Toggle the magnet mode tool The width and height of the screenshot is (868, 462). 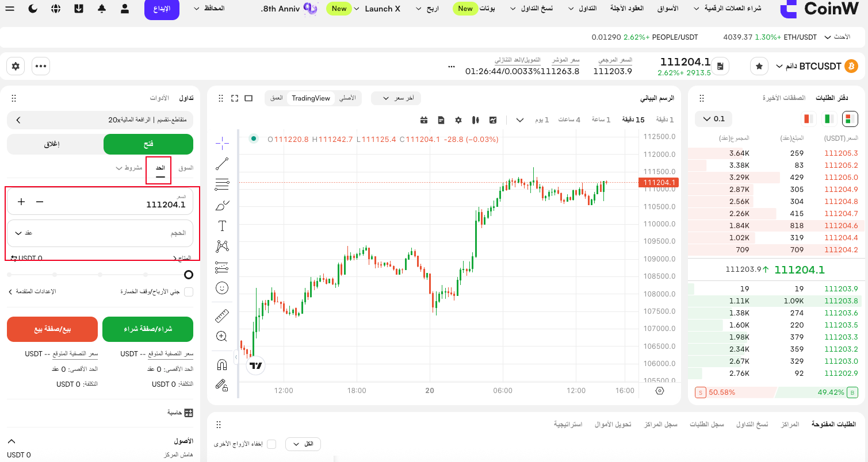222,364
